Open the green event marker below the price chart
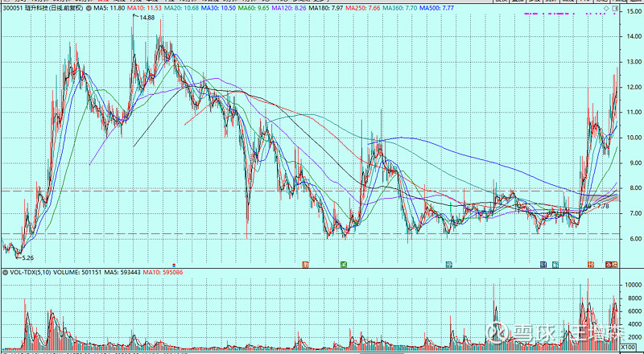Viewport: 644px width, 354px height. (343, 264)
